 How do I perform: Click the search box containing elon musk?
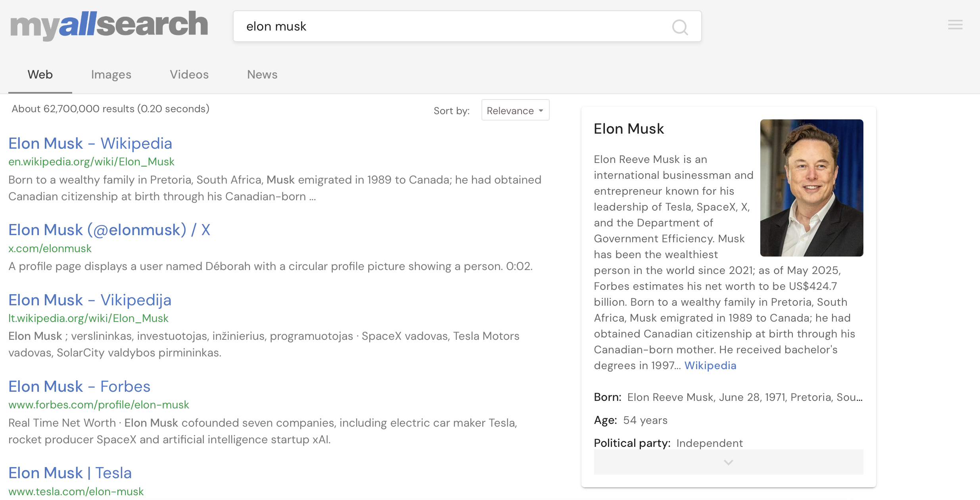coord(467,27)
